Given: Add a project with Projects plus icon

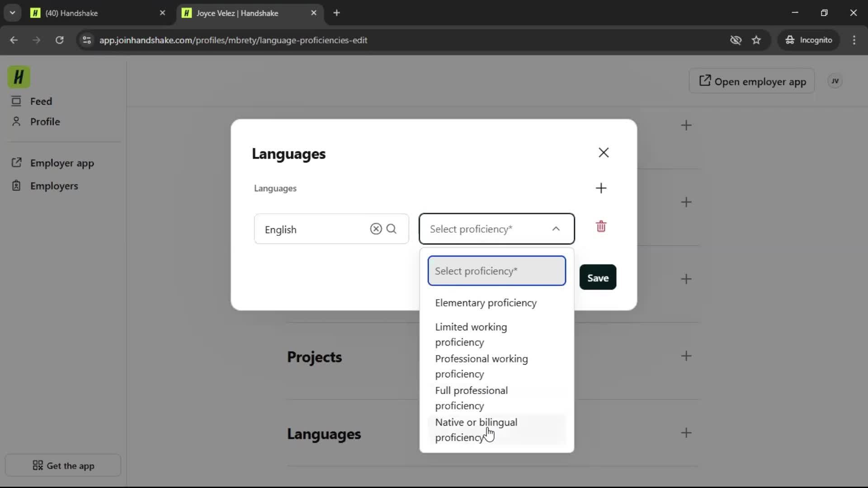Looking at the screenshot, I should 686,356.
